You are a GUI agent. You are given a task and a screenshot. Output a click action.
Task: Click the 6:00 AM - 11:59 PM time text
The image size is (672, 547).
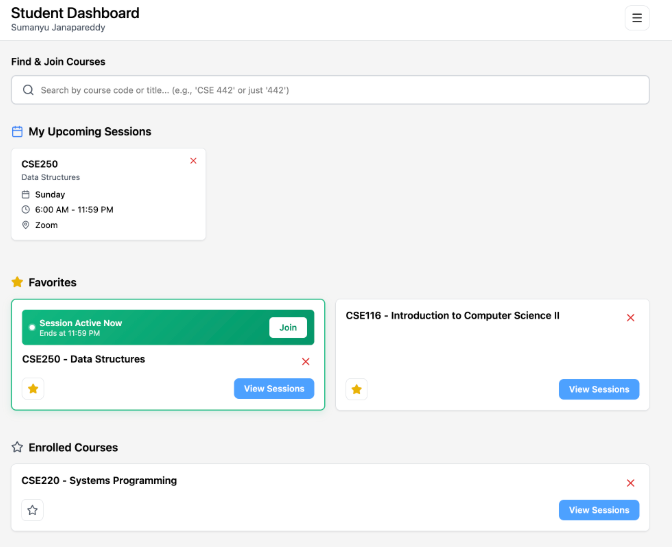(74, 210)
